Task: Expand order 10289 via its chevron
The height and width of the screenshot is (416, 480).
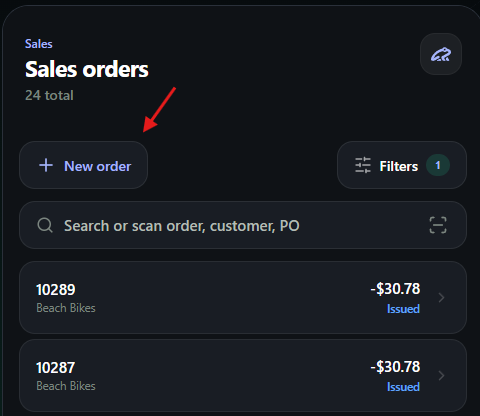Action: [441, 297]
